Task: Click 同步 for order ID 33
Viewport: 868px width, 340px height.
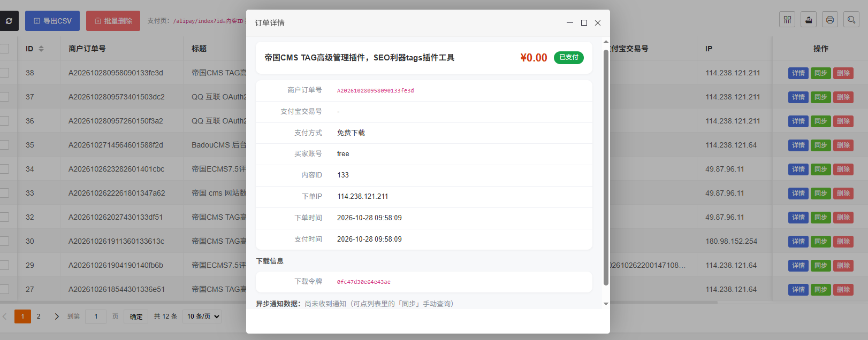Action: point(821,194)
